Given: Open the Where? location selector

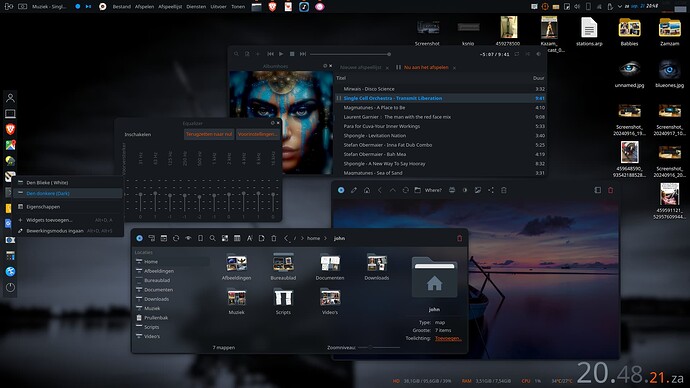Looking at the screenshot, I should [x=433, y=190].
